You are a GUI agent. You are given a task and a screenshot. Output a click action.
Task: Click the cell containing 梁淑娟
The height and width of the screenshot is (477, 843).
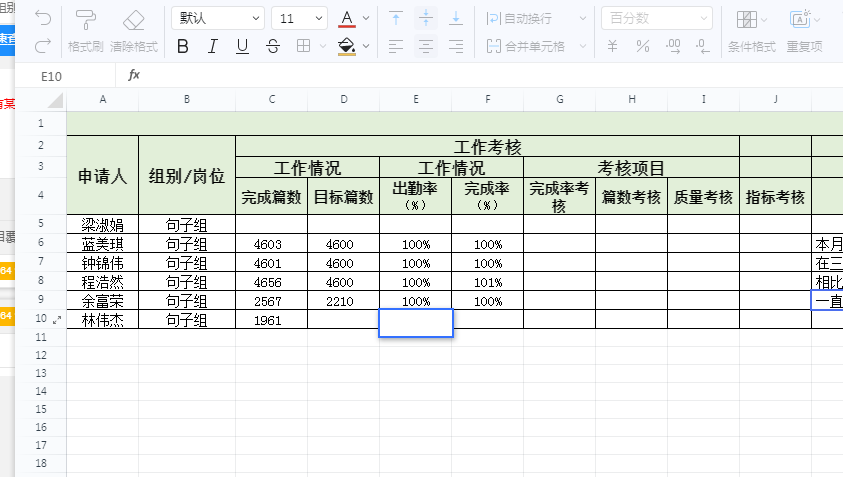point(103,225)
